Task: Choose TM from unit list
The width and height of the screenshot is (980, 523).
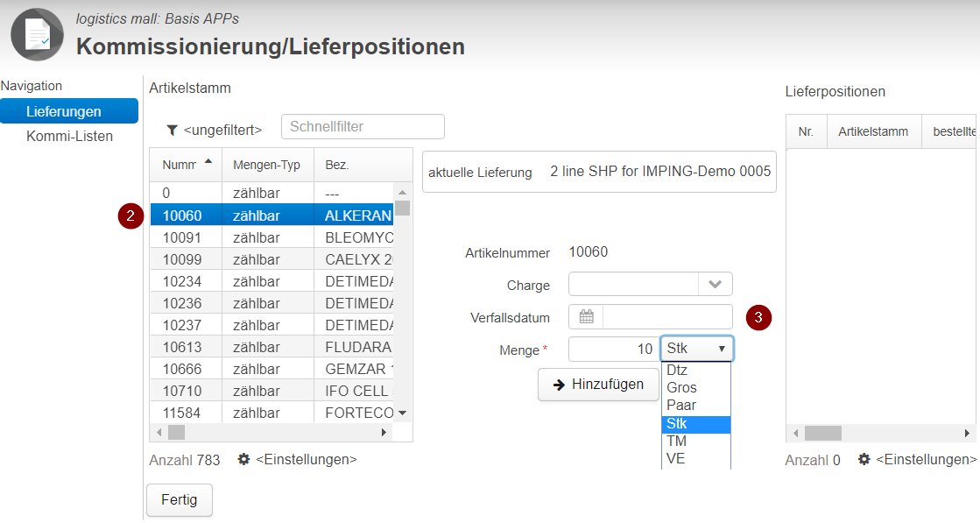Action: [x=695, y=442]
